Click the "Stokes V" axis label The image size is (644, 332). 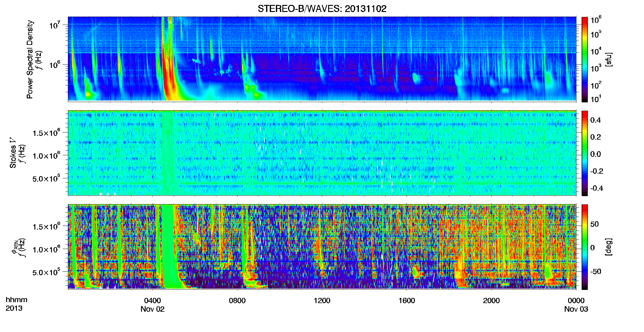[x=13, y=153]
